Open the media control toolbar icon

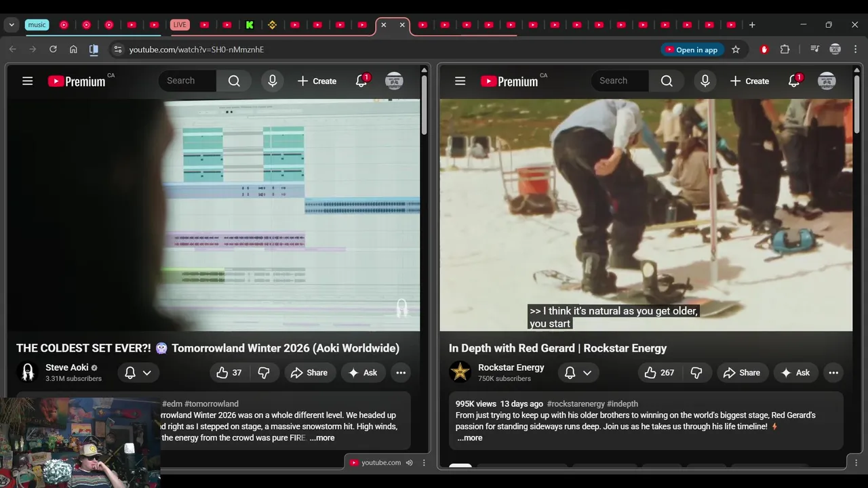click(x=814, y=49)
